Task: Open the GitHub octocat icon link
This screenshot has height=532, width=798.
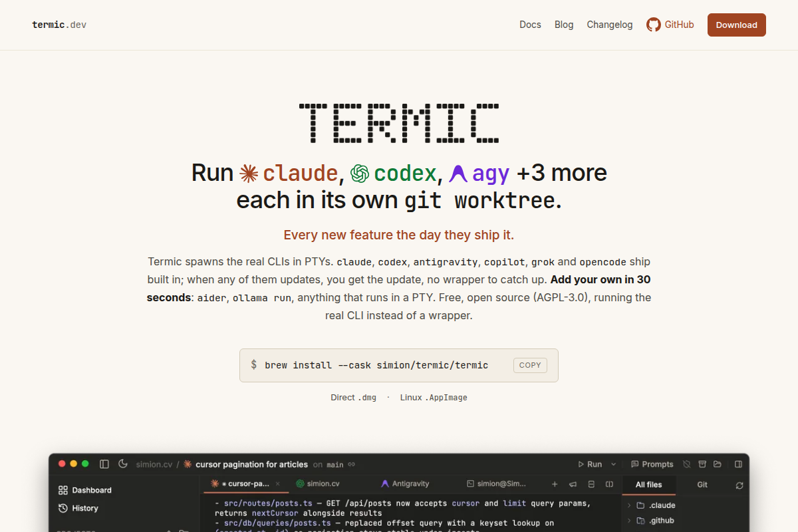Action: coord(654,25)
